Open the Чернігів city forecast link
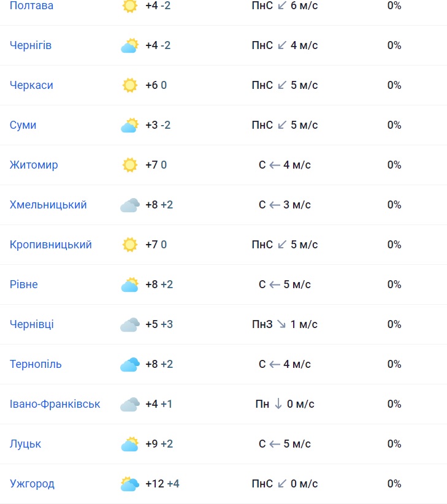This screenshot has width=447, height=504. click(x=31, y=45)
